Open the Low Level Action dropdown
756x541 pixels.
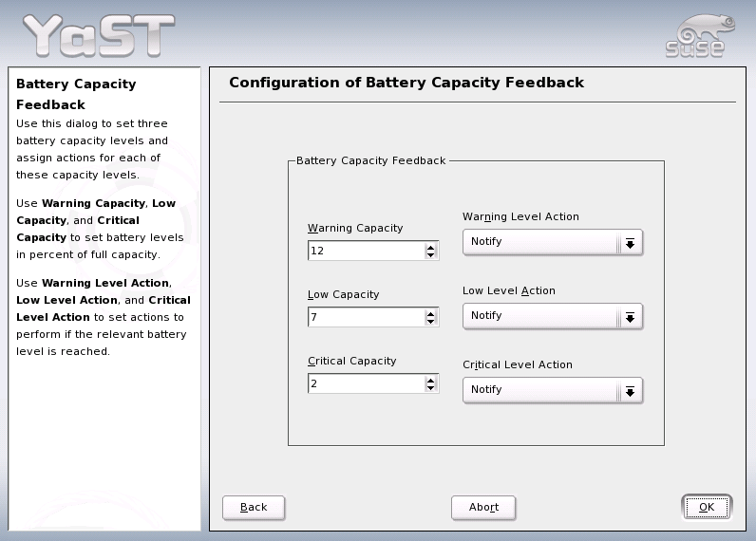553,316
